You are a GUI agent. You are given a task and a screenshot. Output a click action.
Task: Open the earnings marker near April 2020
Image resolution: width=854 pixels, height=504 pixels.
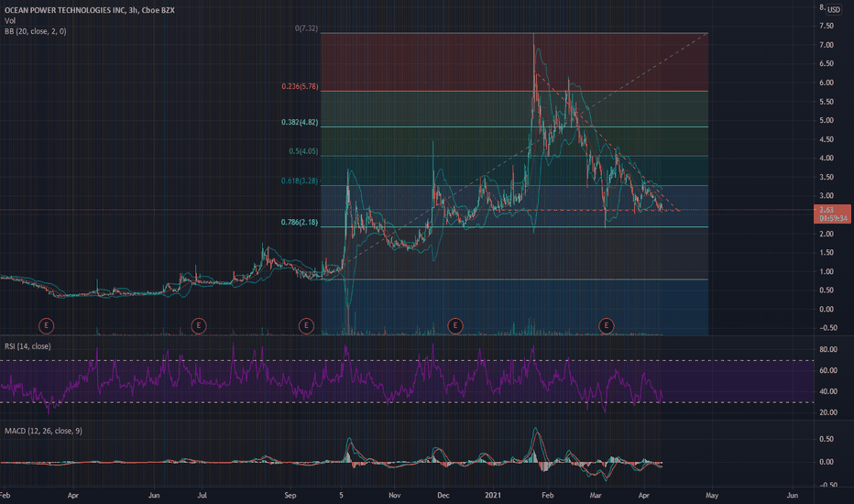(x=47, y=326)
